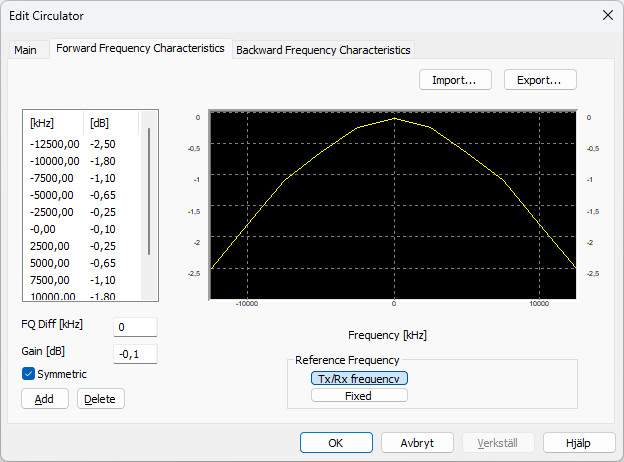Select Fixed reference frequency option
Screen dimensions: 624x462
click(x=359, y=395)
